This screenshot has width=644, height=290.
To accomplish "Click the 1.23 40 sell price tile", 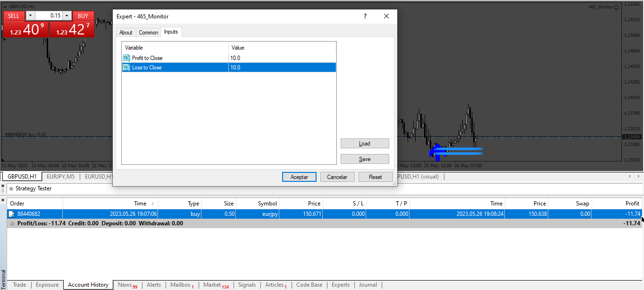I will (x=26, y=30).
